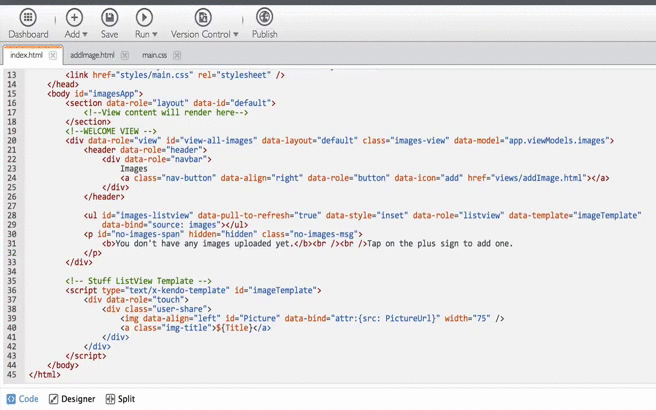The image size is (656, 410).
Task: Click the "WELCOME VIEW" comment
Action: 111,131
